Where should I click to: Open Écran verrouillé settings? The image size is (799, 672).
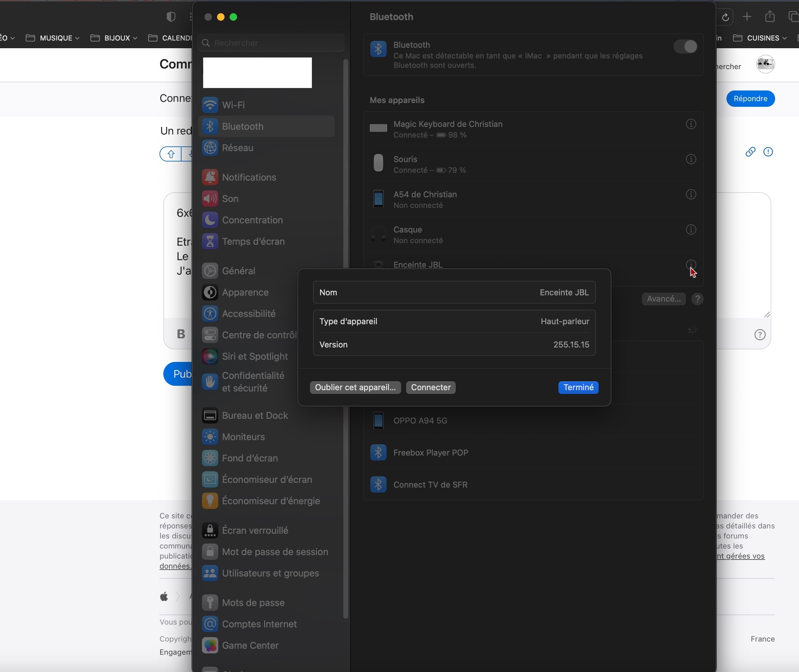pyautogui.click(x=254, y=530)
